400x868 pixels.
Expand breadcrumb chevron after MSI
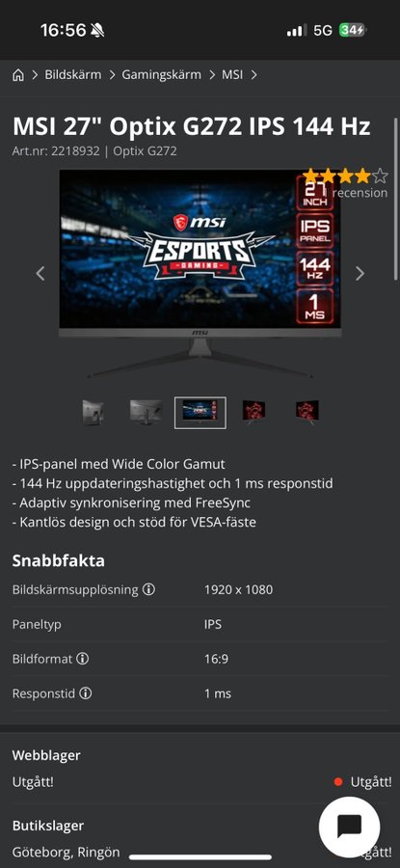pos(253,75)
